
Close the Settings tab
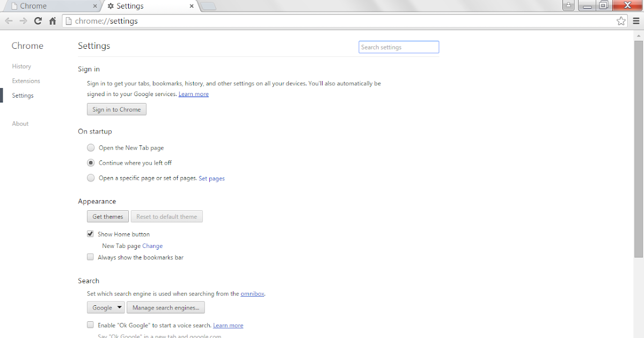(x=192, y=6)
